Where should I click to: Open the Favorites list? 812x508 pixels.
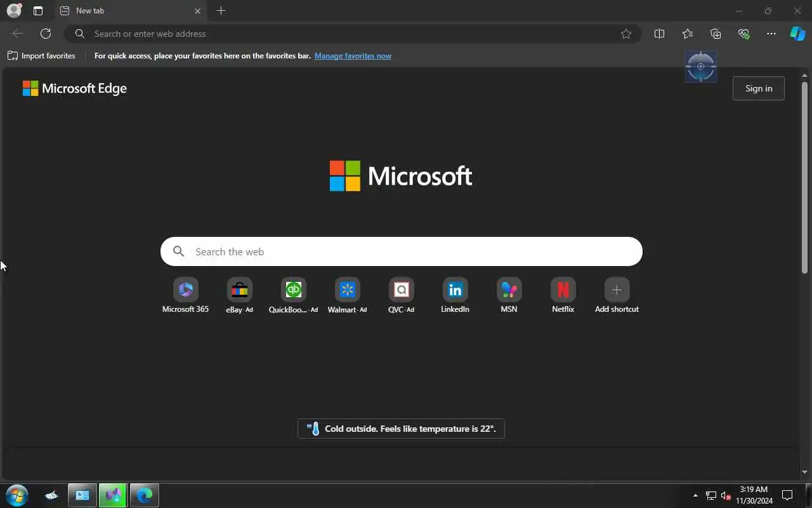(688, 34)
